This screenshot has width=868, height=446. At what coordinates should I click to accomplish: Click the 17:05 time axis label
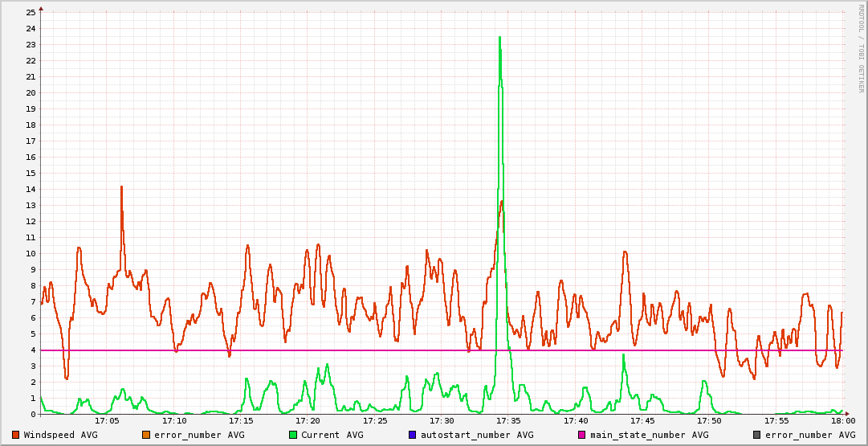click(107, 420)
